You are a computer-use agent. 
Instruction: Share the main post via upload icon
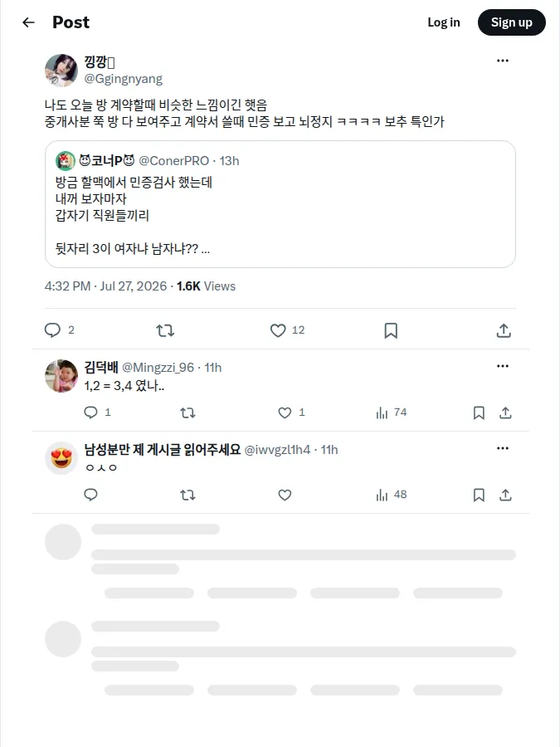click(x=504, y=330)
